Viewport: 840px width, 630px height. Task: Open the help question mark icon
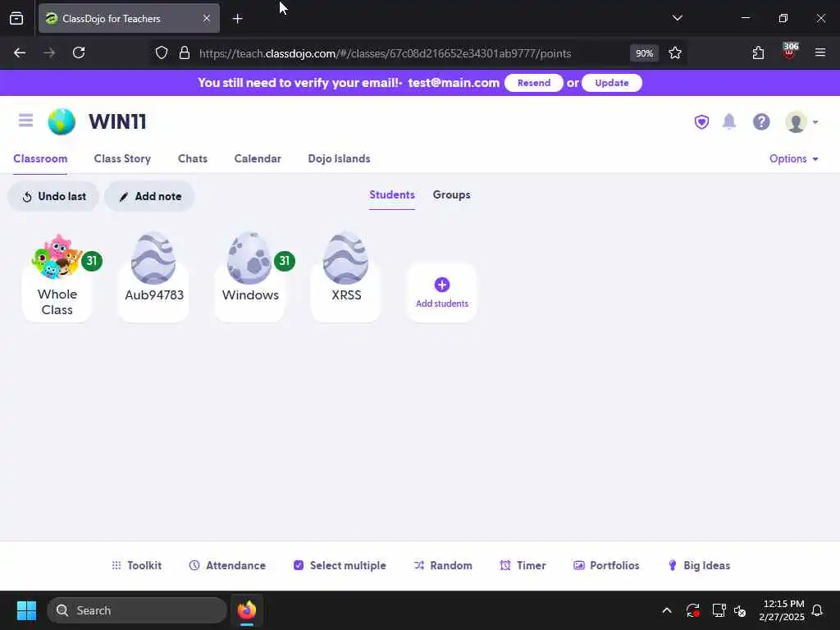pyautogui.click(x=761, y=122)
